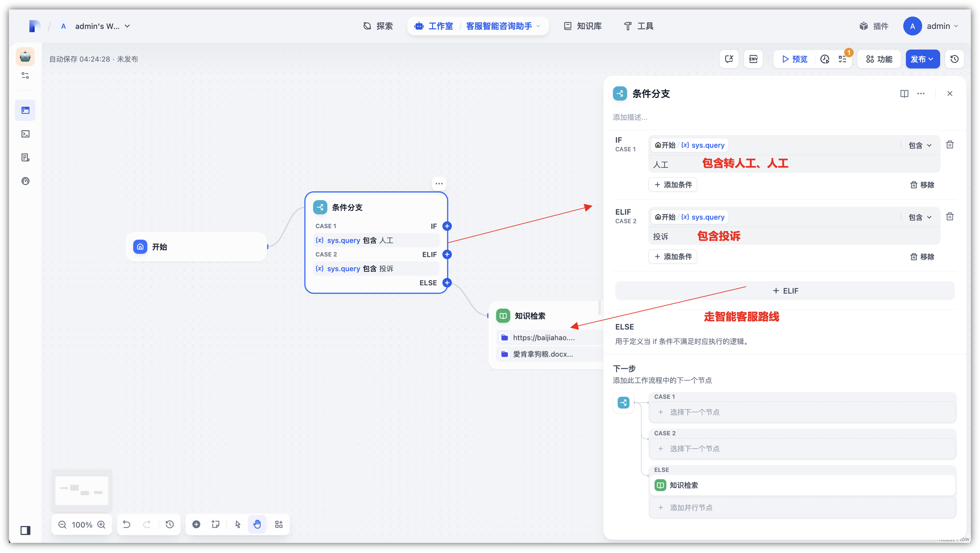Choose next node for CASE 2
The image size is (980, 553).
[x=803, y=449]
